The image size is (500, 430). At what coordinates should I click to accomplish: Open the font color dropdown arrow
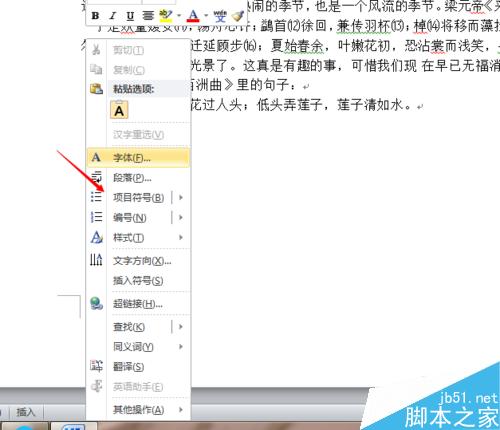click(x=206, y=16)
